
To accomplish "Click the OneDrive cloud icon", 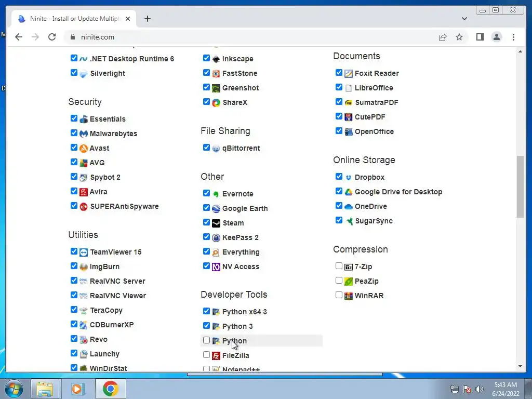I will click(349, 207).
